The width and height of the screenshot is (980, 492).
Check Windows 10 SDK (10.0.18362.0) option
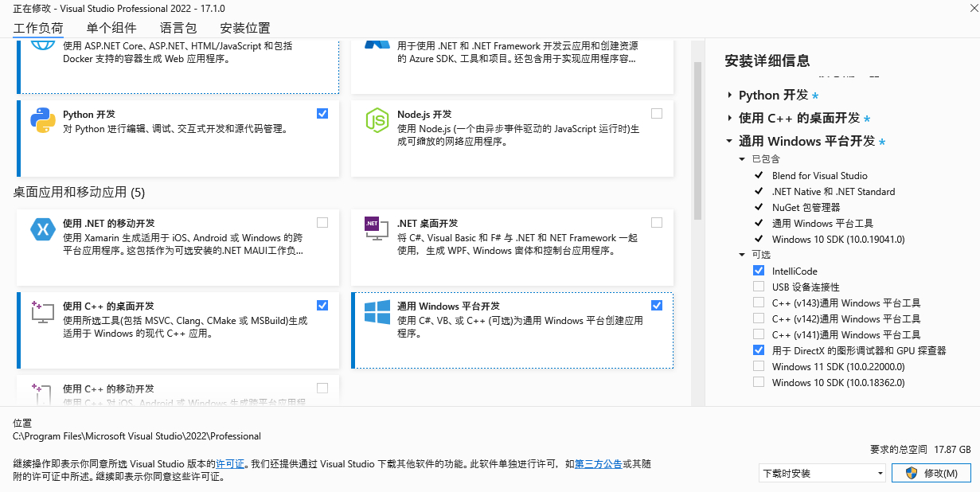[x=758, y=382]
